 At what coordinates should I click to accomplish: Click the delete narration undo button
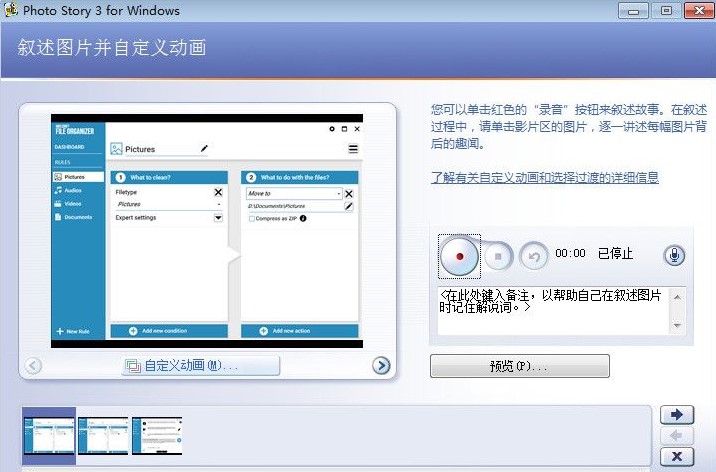[533, 257]
